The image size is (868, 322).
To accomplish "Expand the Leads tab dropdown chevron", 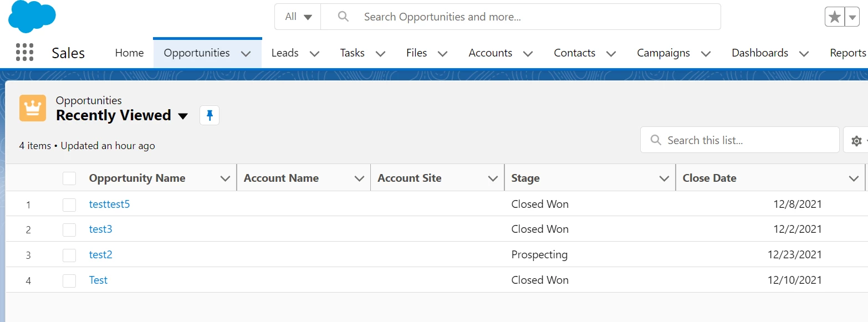I will tap(314, 54).
